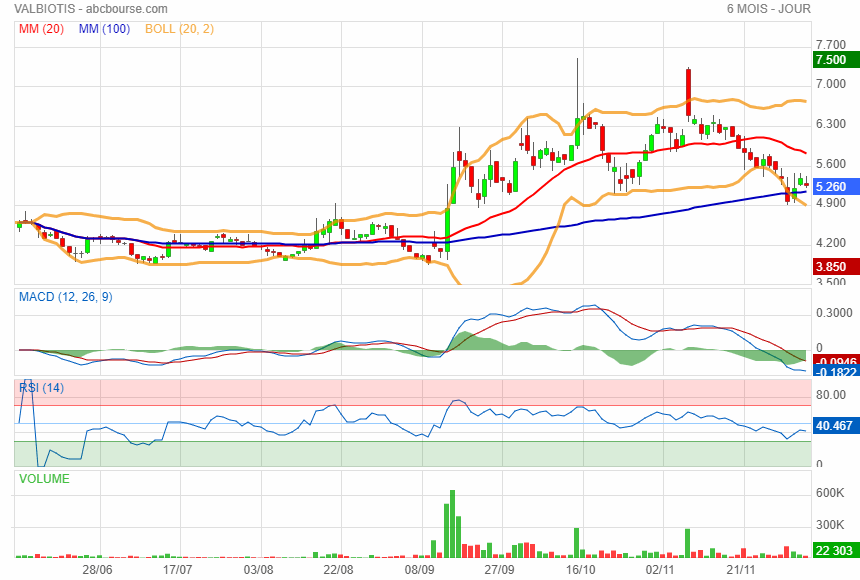Click the tallest green volume bar in September
The image size is (860, 580).
(x=452, y=524)
